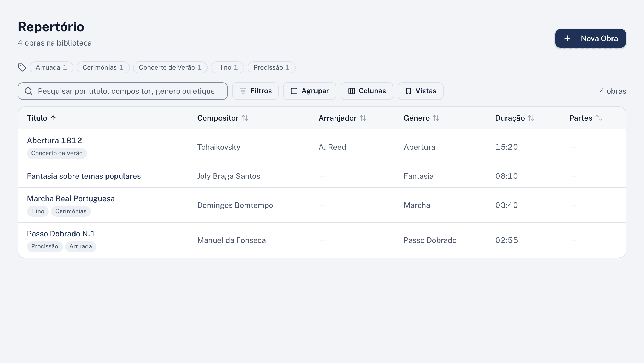The width and height of the screenshot is (644, 363).
Task: Open Marcha Real Portuguesa entry
Action: [x=71, y=198]
